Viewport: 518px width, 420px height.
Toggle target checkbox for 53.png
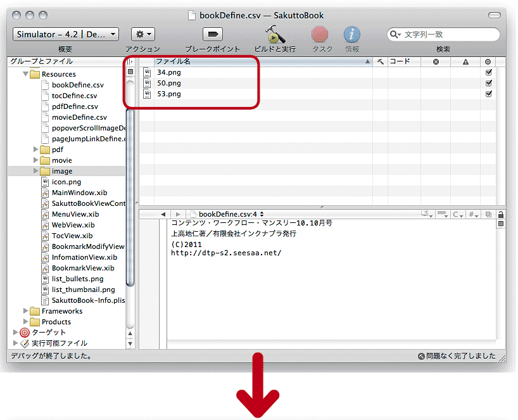pyautogui.click(x=489, y=94)
